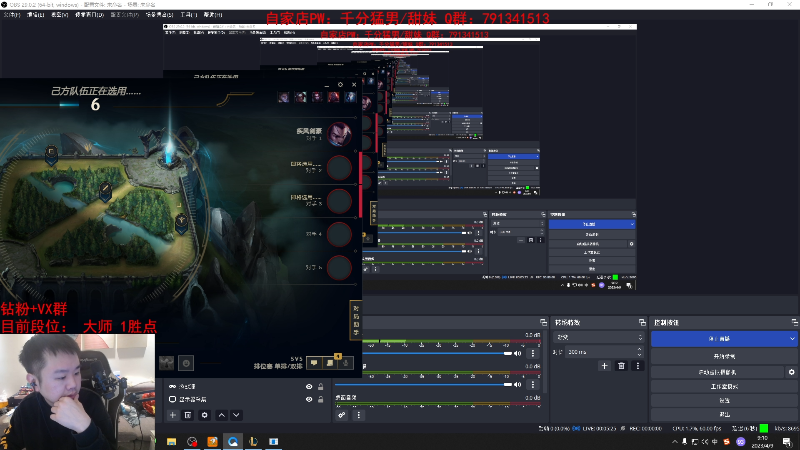Decrease transition duration with down arrow
Image resolution: width=800 pixels, height=450 pixels.
[639, 355]
